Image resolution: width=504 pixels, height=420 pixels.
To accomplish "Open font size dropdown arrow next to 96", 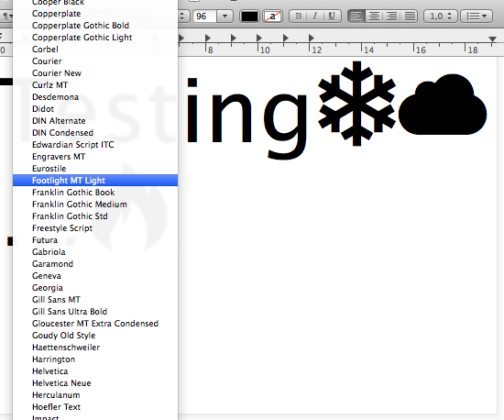I will (225, 17).
